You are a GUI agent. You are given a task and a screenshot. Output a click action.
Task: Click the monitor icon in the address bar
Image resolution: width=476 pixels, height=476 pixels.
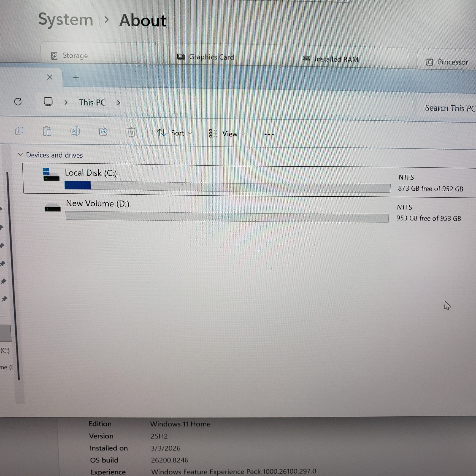(x=48, y=102)
